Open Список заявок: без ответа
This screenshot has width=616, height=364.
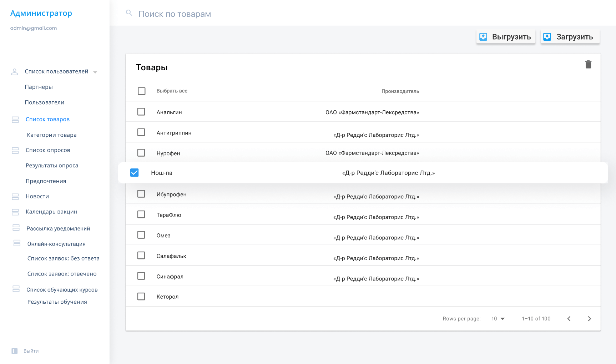pyautogui.click(x=64, y=258)
